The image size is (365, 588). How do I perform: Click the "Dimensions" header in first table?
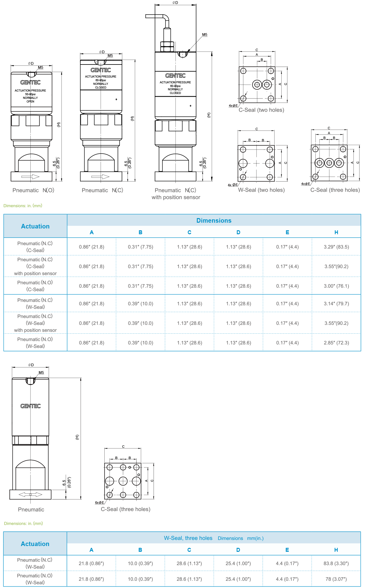tap(214, 221)
